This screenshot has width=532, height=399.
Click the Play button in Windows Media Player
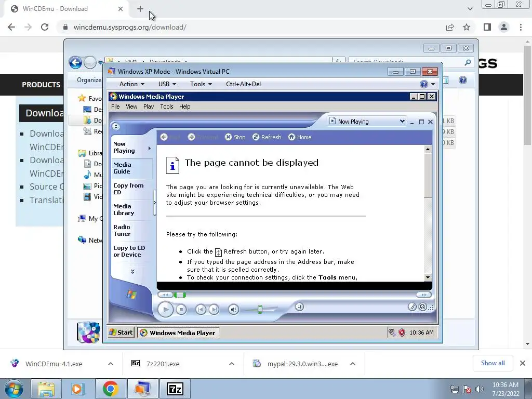click(166, 310)
